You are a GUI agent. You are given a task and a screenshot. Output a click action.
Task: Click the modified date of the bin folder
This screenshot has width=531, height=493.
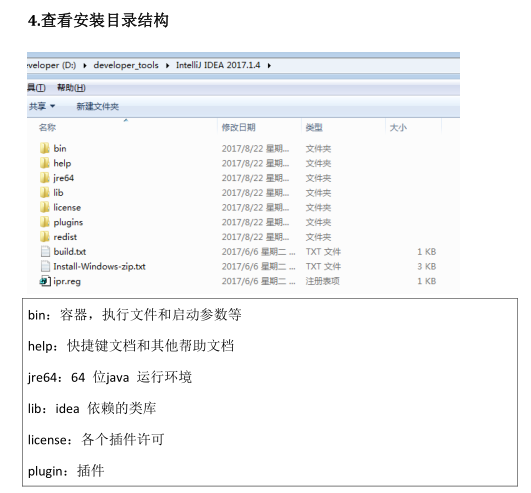[255, 148]
